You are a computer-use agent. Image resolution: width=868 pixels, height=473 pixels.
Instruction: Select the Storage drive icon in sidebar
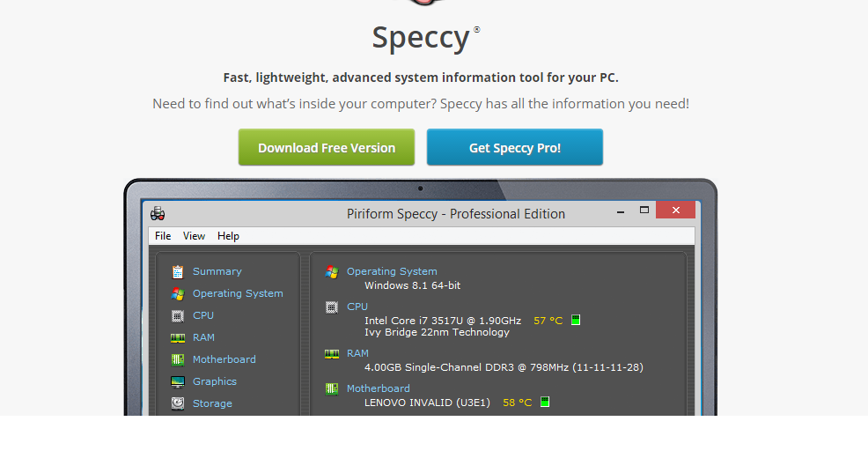coord(178,403)
